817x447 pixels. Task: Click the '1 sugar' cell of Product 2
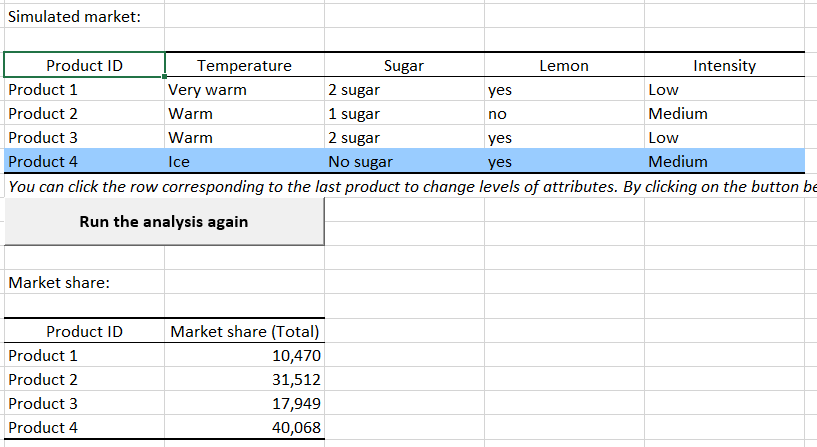pyautogui.click(x=354, y=114)
